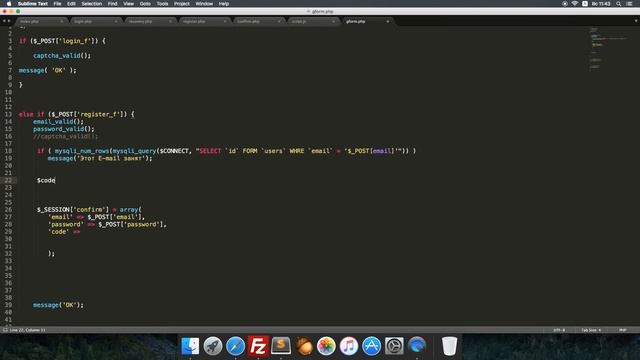Open the Goto menu
The height and width of the screenshot is (360, 640).
click(145, 4)
